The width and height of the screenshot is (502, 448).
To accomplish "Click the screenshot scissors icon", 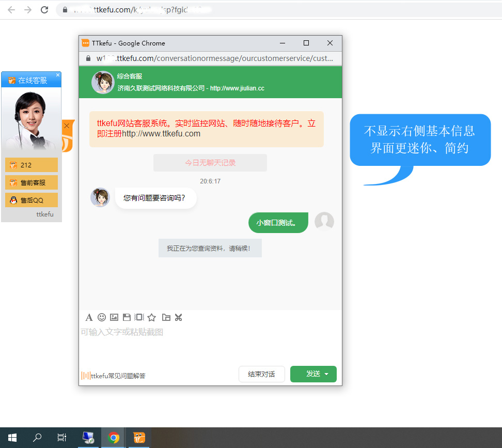I will [x=179, y=317].
